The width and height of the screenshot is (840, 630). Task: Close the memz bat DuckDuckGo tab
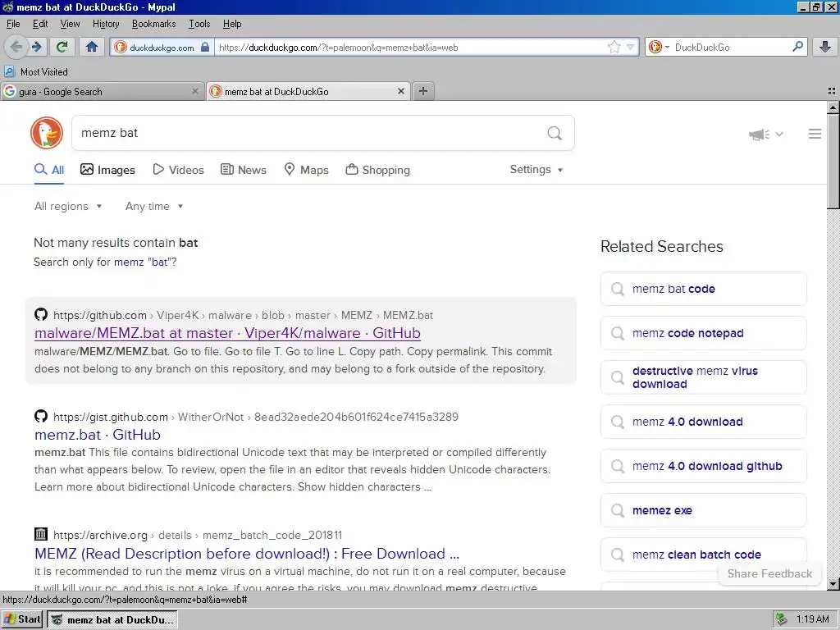pos(400,91)
